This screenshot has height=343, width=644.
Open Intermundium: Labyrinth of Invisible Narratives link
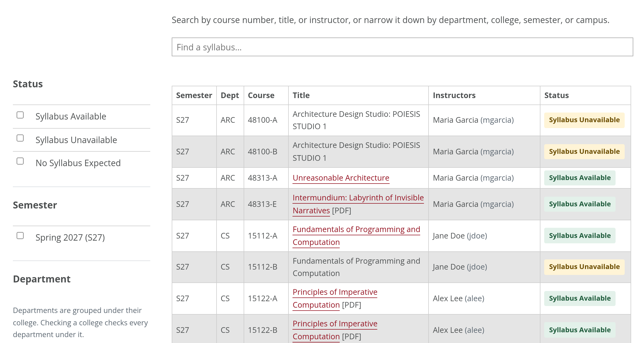click(358, 204)
